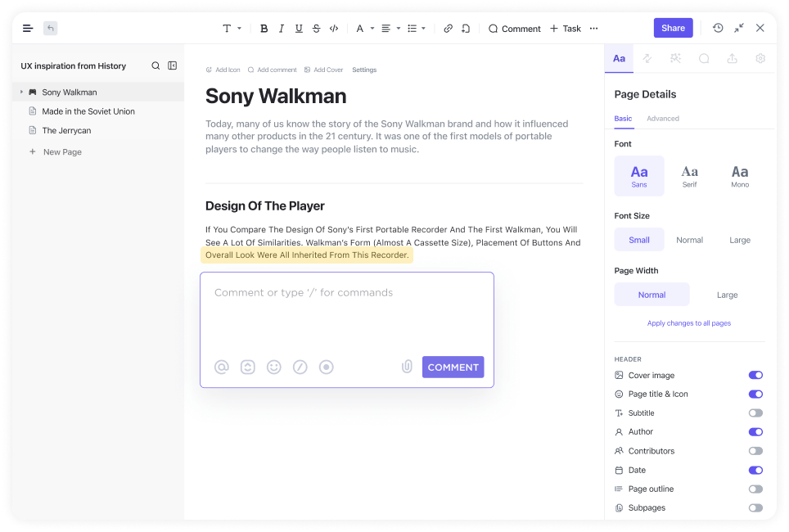Apply strikethrough formatting
Screen dimensions: 789x532
point(316,29)
